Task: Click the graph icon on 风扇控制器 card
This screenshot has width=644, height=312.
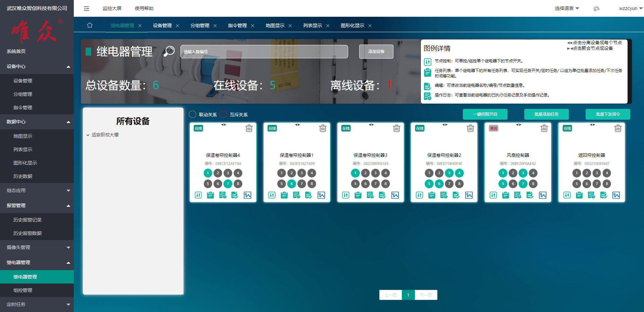Action: [x=542, y=195]
